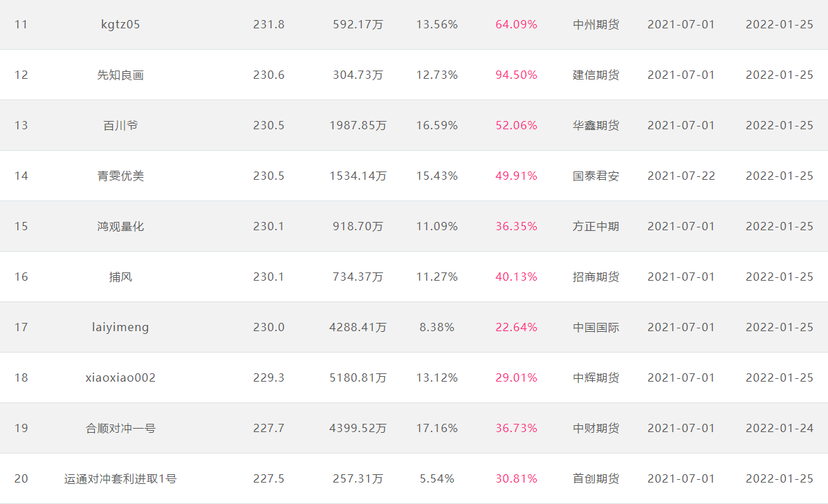Click 运通对冲套利进取1号 account name
Screen dimensions: 828x504
(120, 478)
